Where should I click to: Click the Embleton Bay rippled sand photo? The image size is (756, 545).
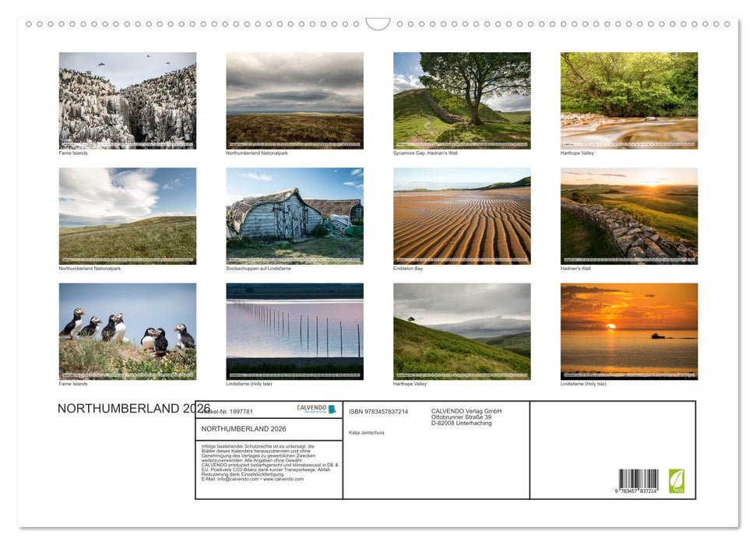[x=462, y=216]
